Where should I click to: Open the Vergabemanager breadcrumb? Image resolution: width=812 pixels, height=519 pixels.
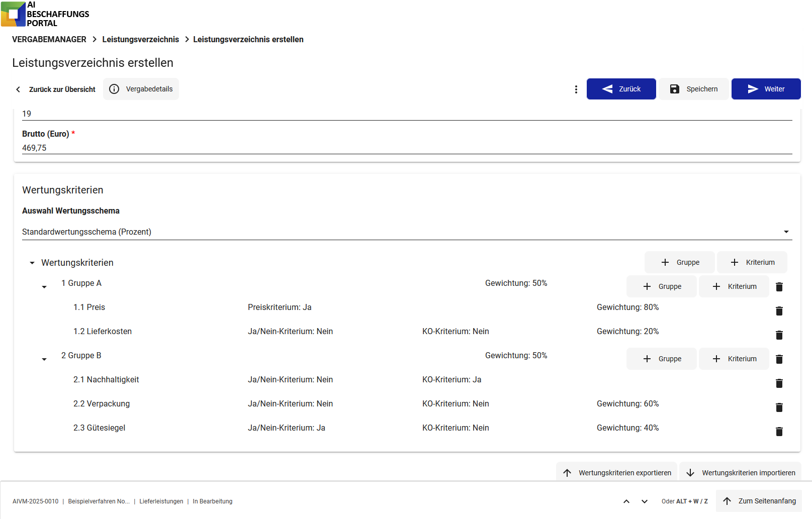point(49,39)
